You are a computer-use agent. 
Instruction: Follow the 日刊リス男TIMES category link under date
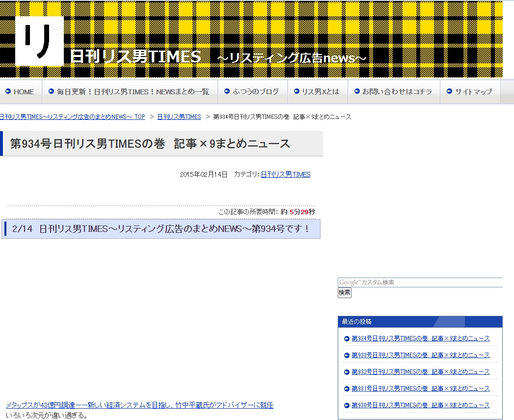(285, 174)
